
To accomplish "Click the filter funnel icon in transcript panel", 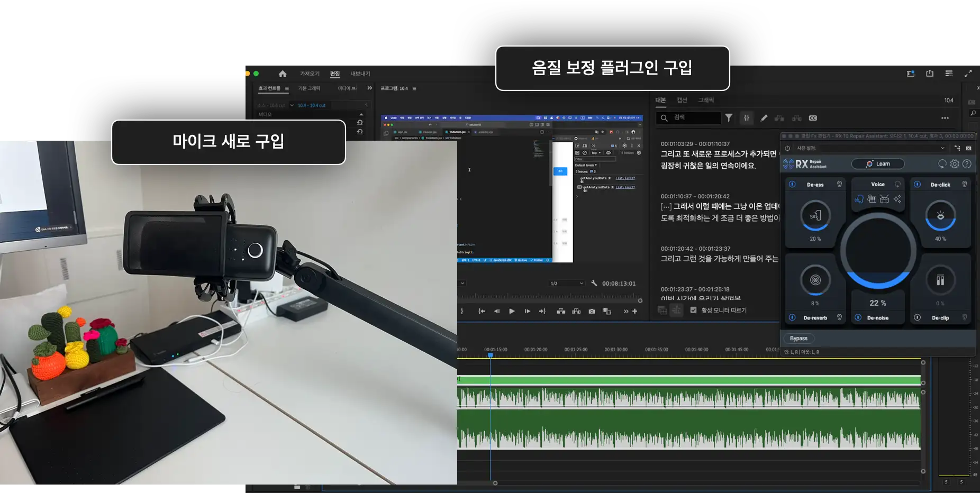I will pyautogui.click(x=729, y=118).
